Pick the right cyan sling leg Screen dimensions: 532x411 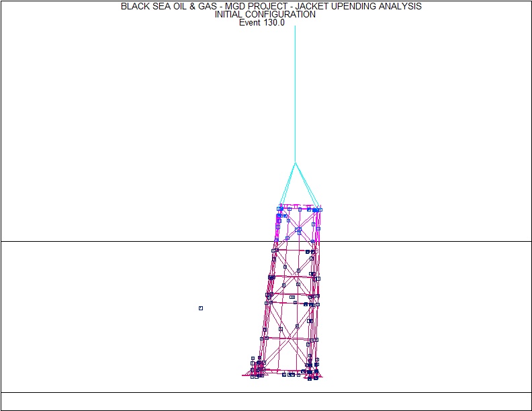tap(306, 184)
